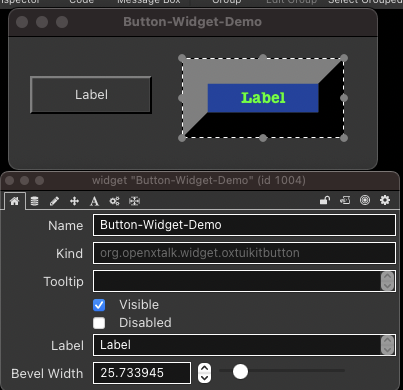
Task: Click the bottom-left resize handle of selected widget
Action: tap(182, 138)
